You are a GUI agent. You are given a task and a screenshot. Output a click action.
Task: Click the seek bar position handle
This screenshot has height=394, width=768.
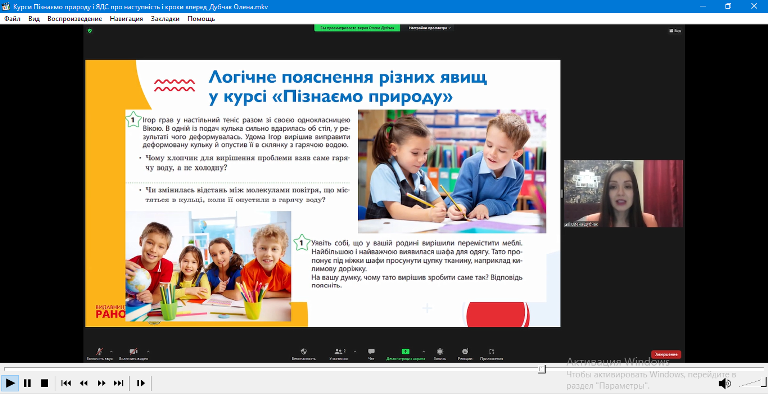click(542, 369)
